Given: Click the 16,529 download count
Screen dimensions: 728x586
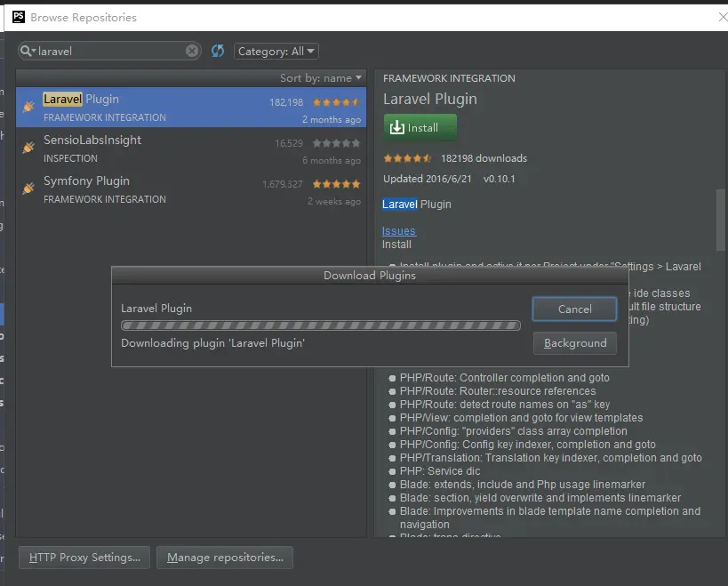Looking at the screenshot, I should pyautogui.click(x=289, y=143).
